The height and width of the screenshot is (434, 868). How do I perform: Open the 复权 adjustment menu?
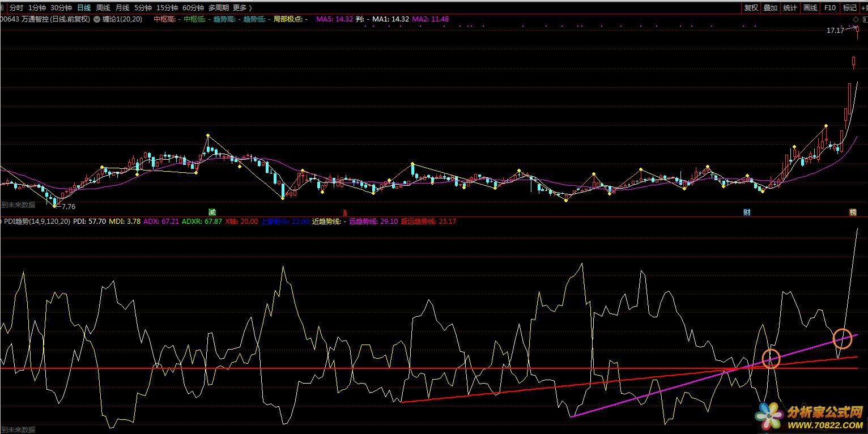751,8
